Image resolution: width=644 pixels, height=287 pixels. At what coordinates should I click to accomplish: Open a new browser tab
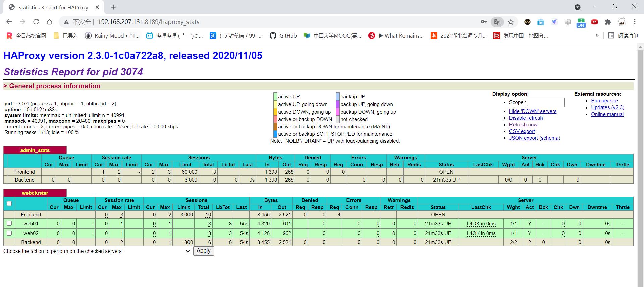113,7
